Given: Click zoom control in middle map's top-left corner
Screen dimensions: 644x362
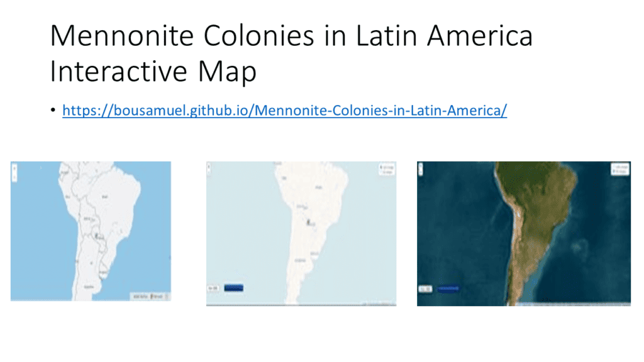Looking at the screenshot, I should click(x=210, y=168).
